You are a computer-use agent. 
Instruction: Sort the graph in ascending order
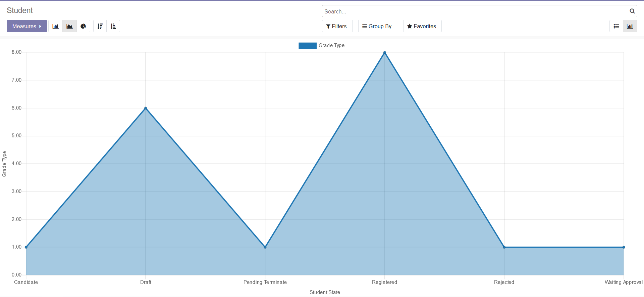113,26
